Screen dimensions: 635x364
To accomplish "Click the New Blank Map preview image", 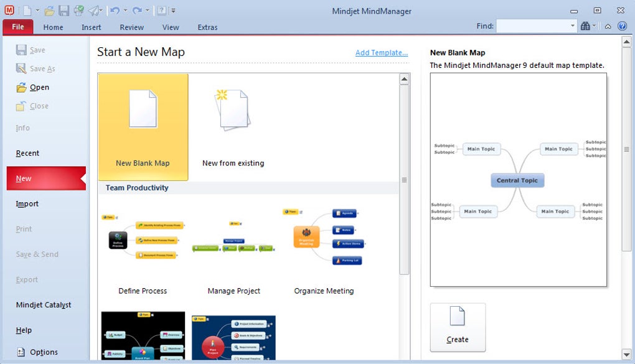I will click(x=519, y=180).
